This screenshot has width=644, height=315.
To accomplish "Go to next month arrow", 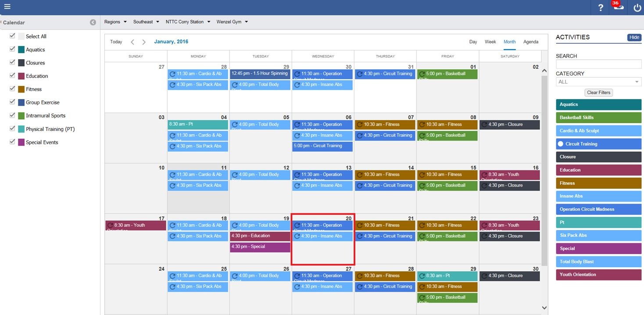I will pos(144,42).
